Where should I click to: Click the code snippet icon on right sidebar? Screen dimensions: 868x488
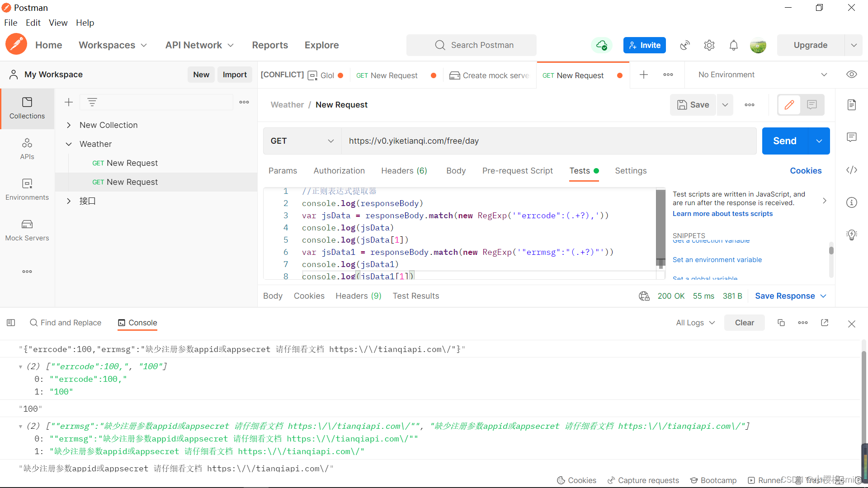[x=853, y=170]
